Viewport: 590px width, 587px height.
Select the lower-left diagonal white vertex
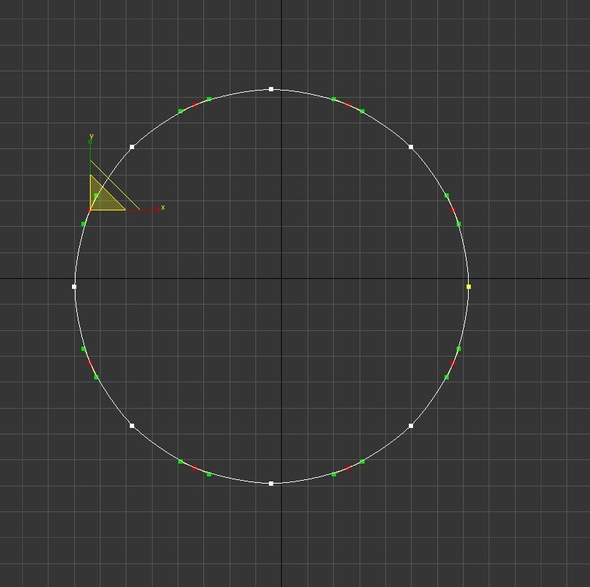[x=132, y=426]
